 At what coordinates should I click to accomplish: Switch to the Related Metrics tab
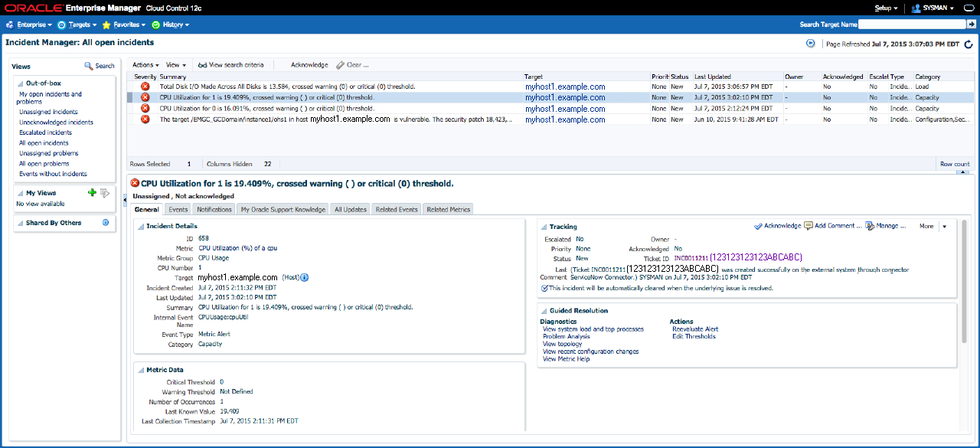(x=449, y=209)
